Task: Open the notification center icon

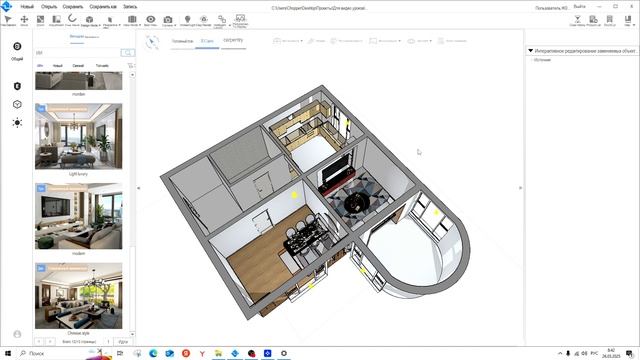Action: (629, 353)
